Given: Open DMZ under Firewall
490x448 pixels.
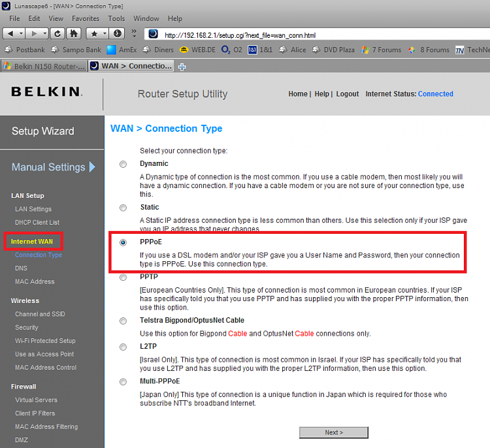Looking at the screenshot, I should pyautogui.click(x=22, y=440).
